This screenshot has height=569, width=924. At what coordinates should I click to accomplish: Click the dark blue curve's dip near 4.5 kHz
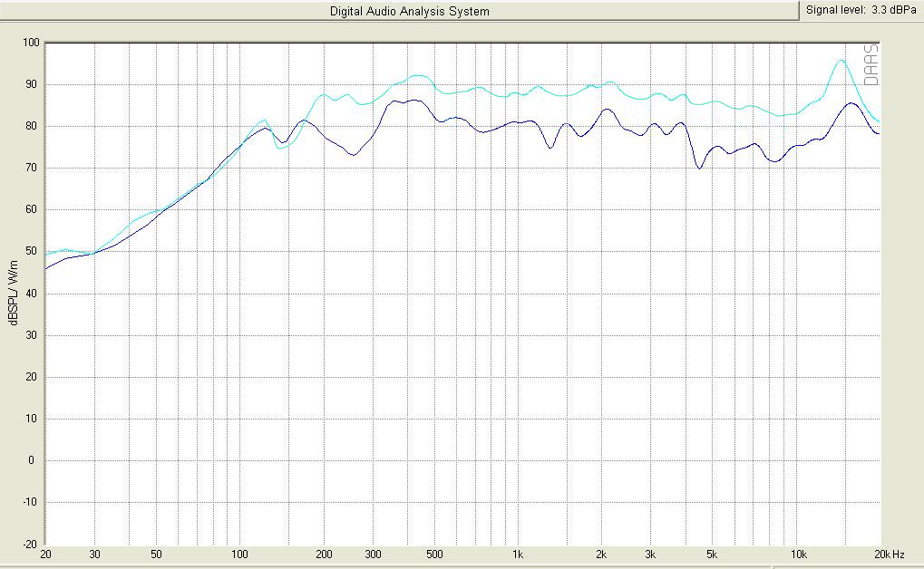pyautogui.click(x=699, y=168)
